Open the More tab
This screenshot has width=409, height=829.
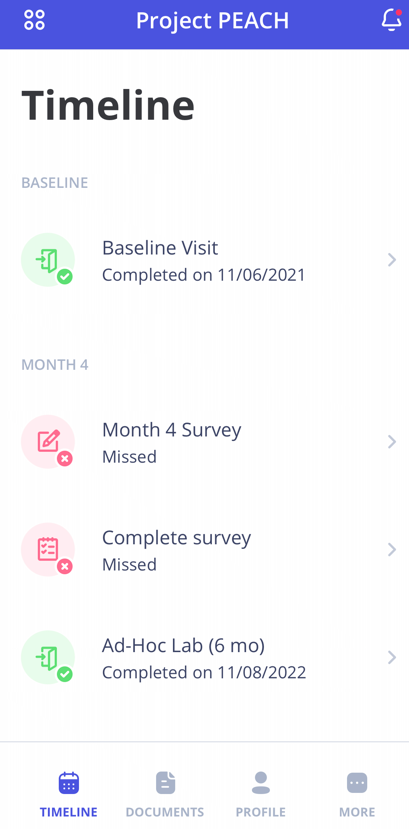(357, 794)
